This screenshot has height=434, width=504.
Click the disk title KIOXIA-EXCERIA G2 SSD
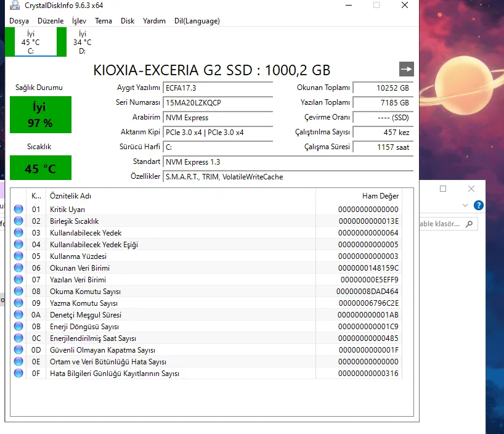coord(211,70)
